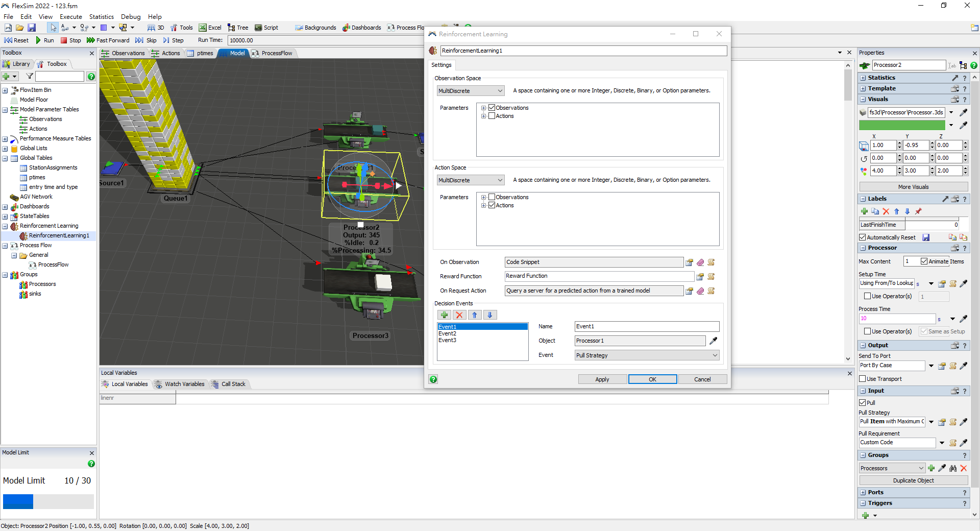980x531 pixels.
Task: Click the Fast Forward button
Action: pos(108,40)
